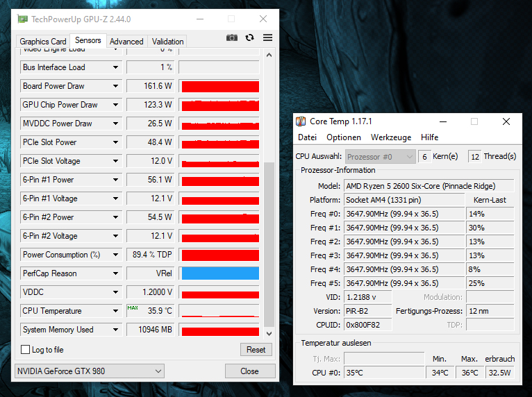The image size is (532, 397).
Task: Minimize the Core Temp window
Action: [x=443, y=121]
